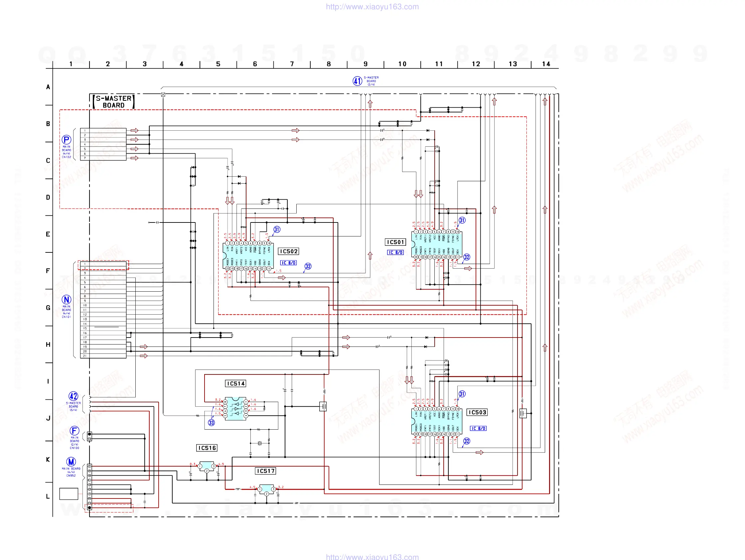745x560 pixels.
Task: Click the xiaoyu163.com link at top
Action: tap(372, 7)
